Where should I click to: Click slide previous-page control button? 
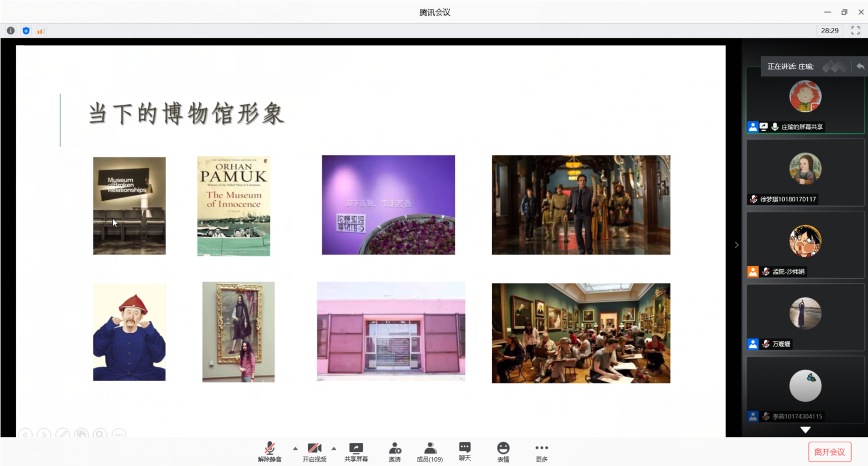point(25,434)
